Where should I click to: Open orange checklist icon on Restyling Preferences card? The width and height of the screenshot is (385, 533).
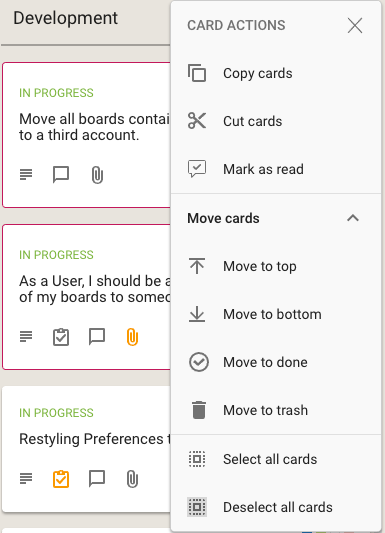point(61,479)
